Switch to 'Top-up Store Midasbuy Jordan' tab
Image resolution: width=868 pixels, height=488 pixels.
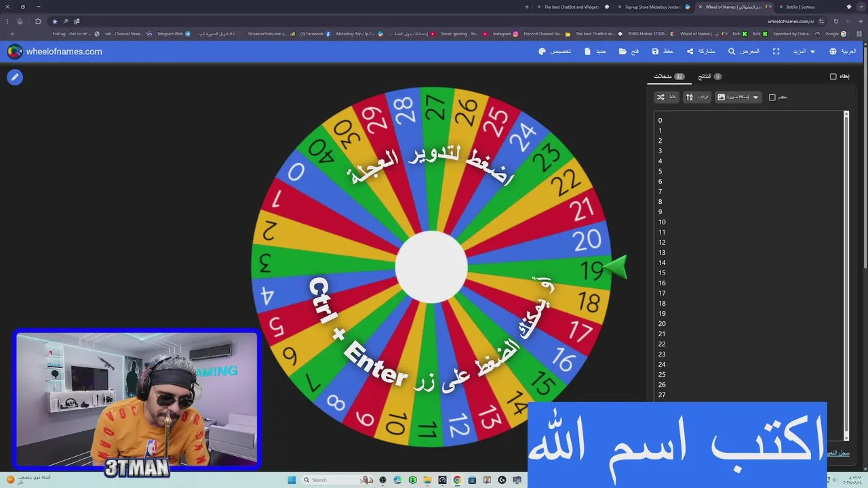652,7
